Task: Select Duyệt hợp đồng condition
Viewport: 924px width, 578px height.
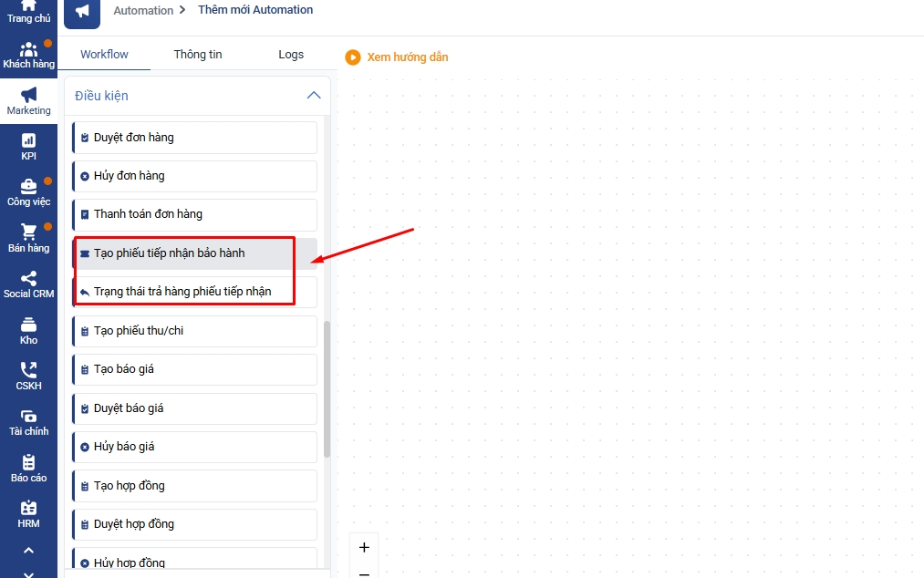Action: [x=194, y=524]
